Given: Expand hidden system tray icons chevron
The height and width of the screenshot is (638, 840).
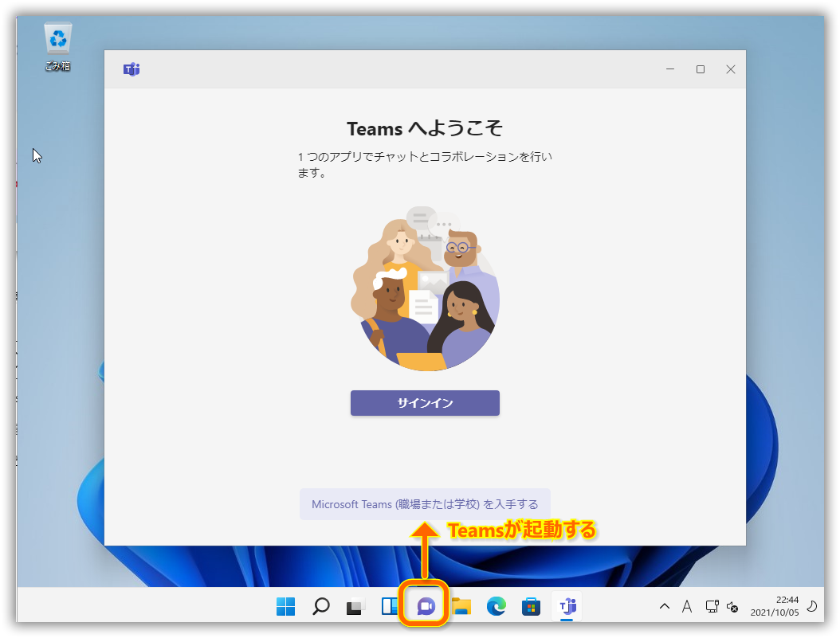Looking at the screenshot, I should [665, 606].
